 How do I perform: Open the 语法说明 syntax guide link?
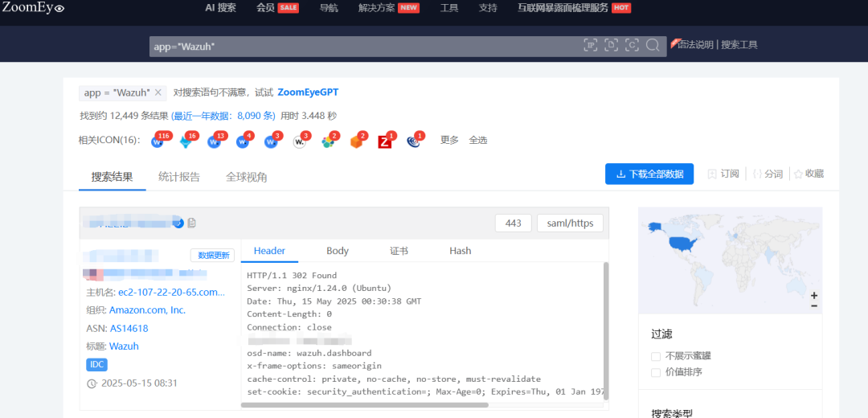pos(695,45)
